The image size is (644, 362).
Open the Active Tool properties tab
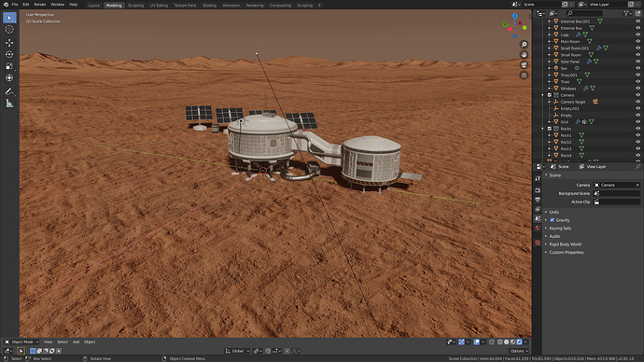538,178
